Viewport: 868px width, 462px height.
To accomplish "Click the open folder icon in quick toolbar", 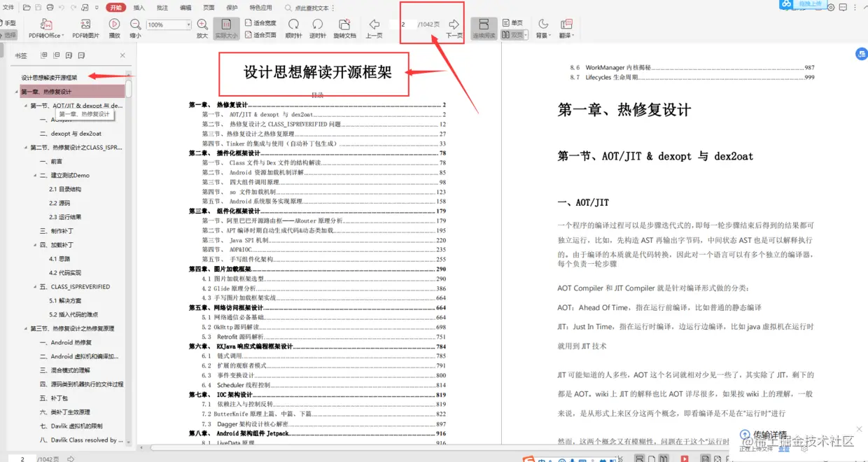I will click(x=27, y=8).
